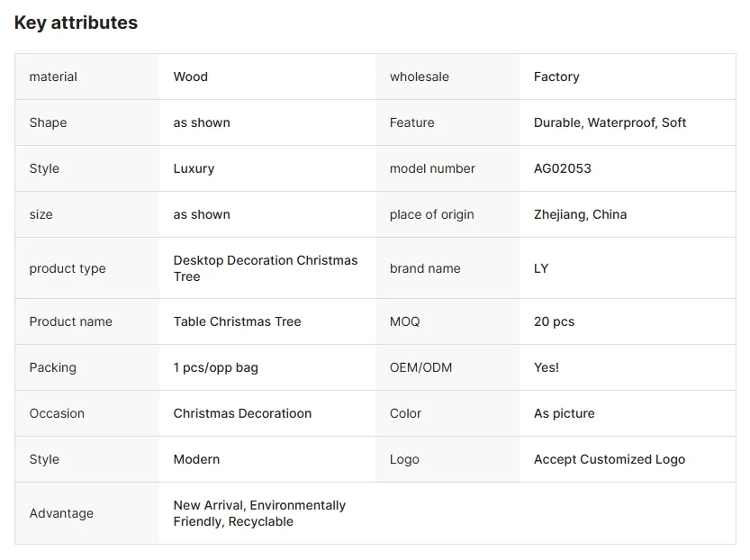
Task: Click the place of origin label
Action: 431,214
